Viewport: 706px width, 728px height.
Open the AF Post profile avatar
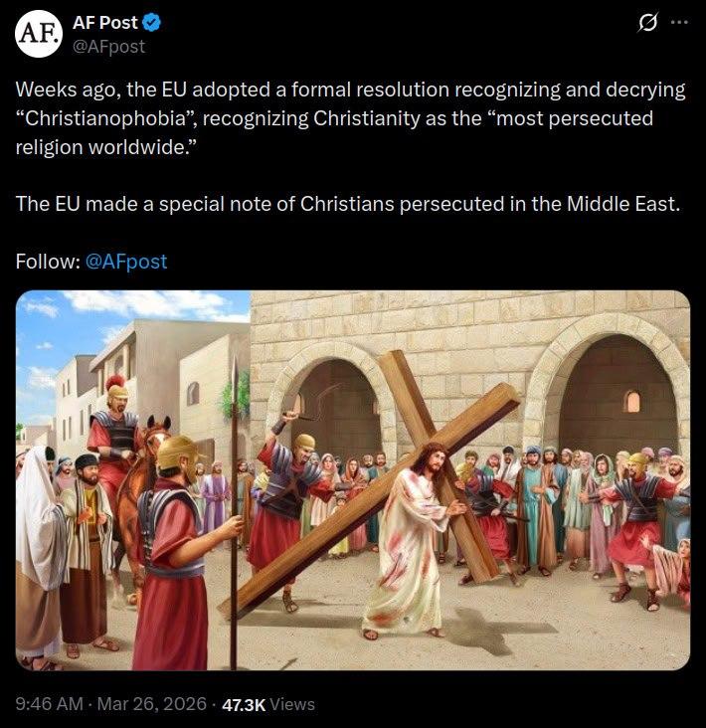pos(37,34)
